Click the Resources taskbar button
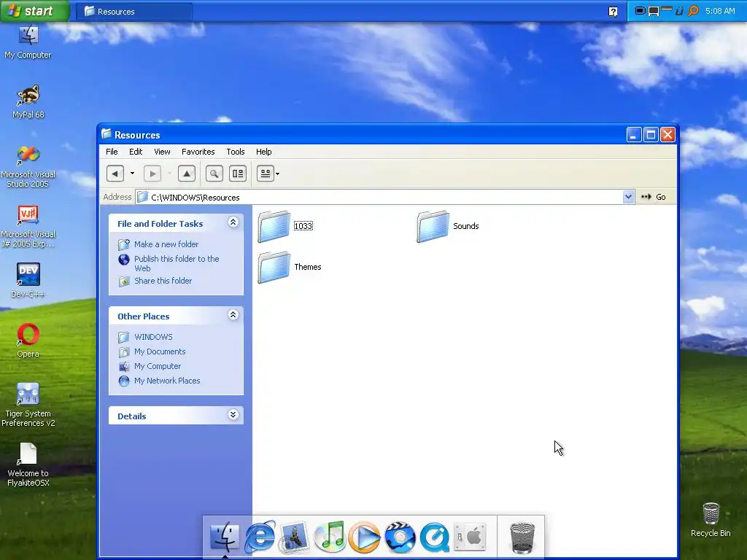The image size is (747, 560). 134,12
